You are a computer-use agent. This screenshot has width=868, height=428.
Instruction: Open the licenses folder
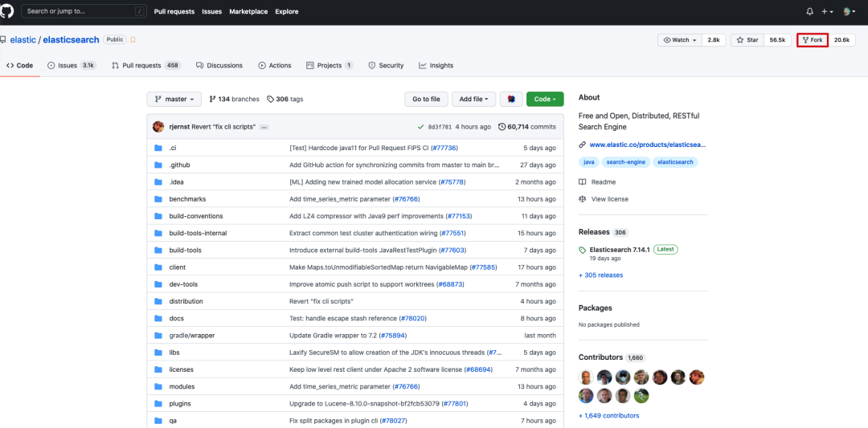[x=182, y=369]
